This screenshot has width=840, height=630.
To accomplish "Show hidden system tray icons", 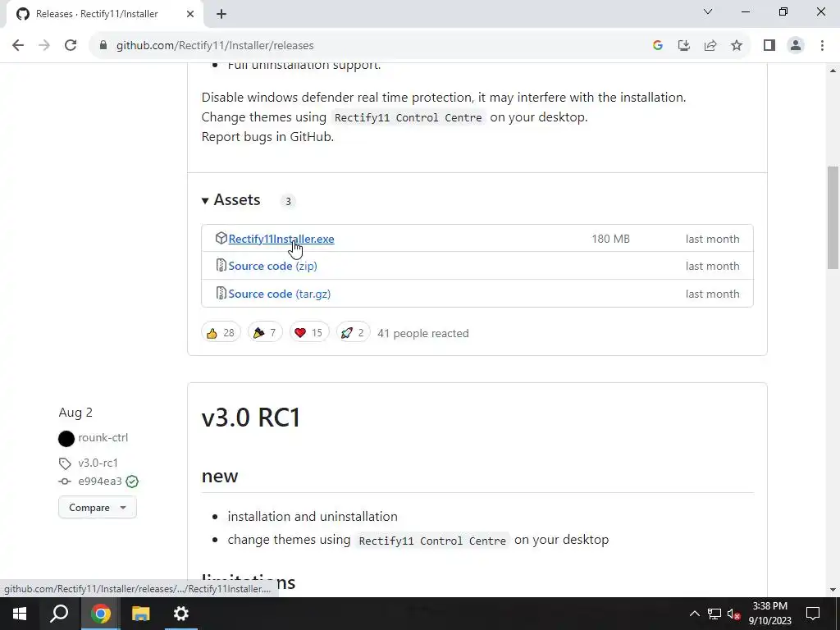I will point(694,614).
